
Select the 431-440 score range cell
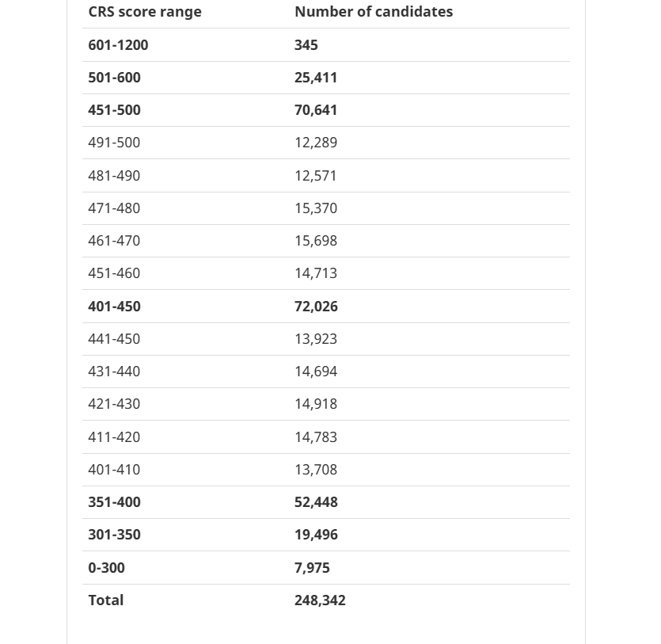[114, 372]
